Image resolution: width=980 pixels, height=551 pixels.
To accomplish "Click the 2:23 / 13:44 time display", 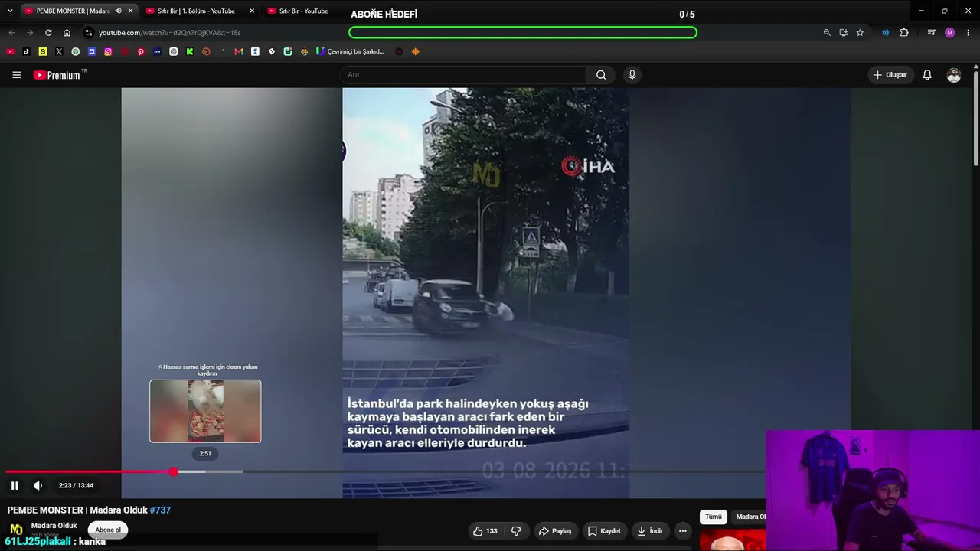I will pyautogui.click(x=76, y=485).
